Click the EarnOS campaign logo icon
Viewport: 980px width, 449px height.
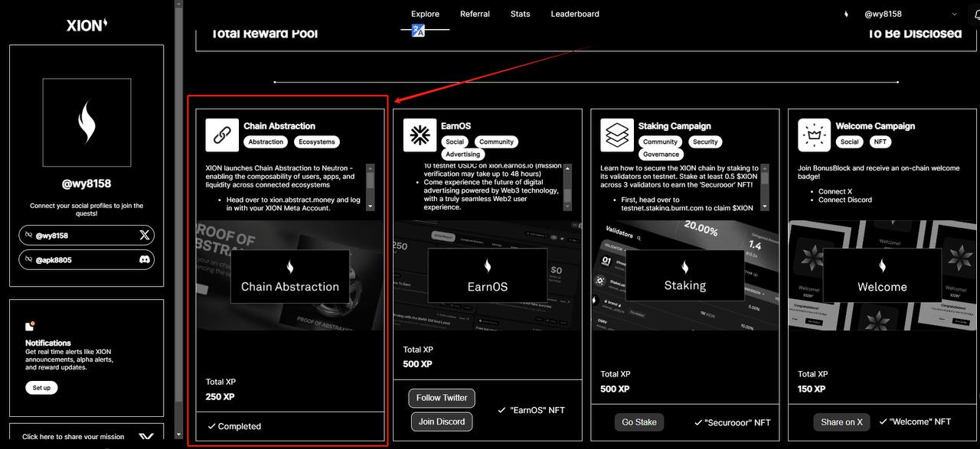pos(420,135)
